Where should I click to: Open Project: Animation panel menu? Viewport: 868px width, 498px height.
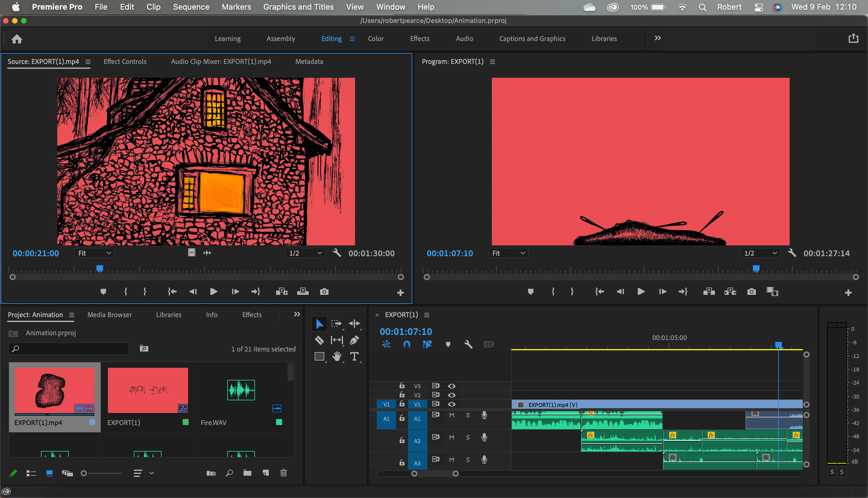point(71,315)
